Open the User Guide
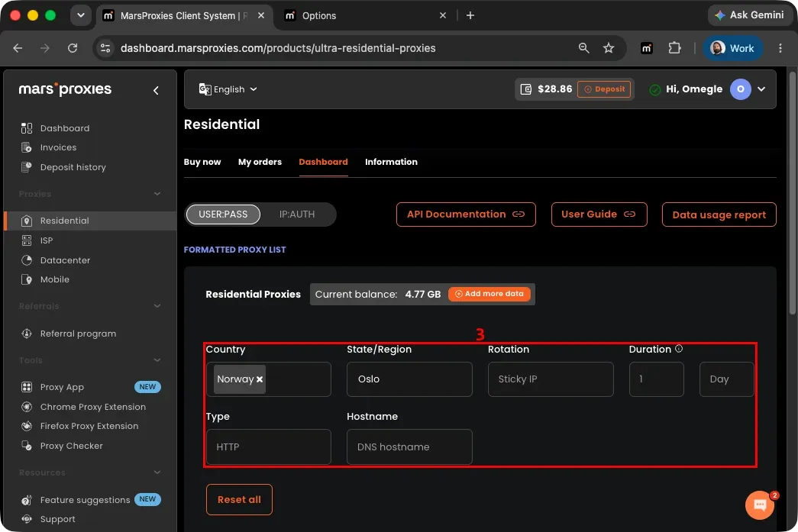The image size is (798, 532). point(599,214)
